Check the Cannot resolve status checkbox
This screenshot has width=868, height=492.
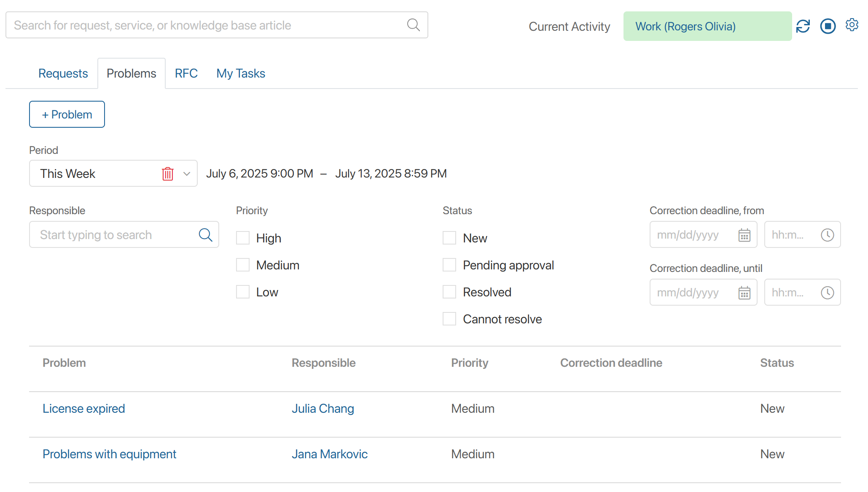(449, 319)
